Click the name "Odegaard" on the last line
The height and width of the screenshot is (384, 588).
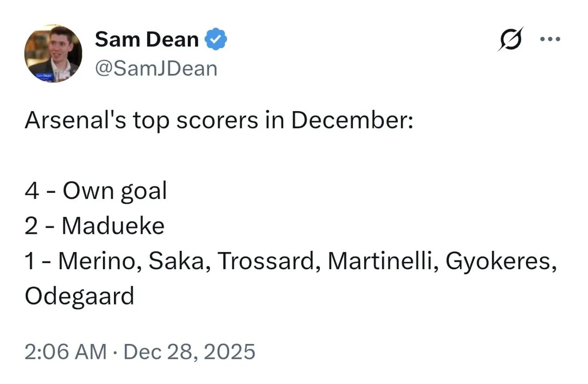tap(79, 296)
